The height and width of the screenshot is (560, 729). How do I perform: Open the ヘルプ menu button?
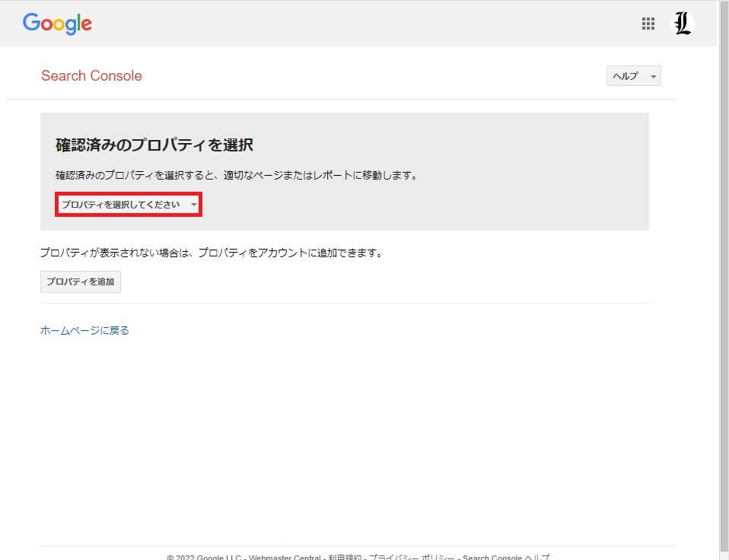626,76
